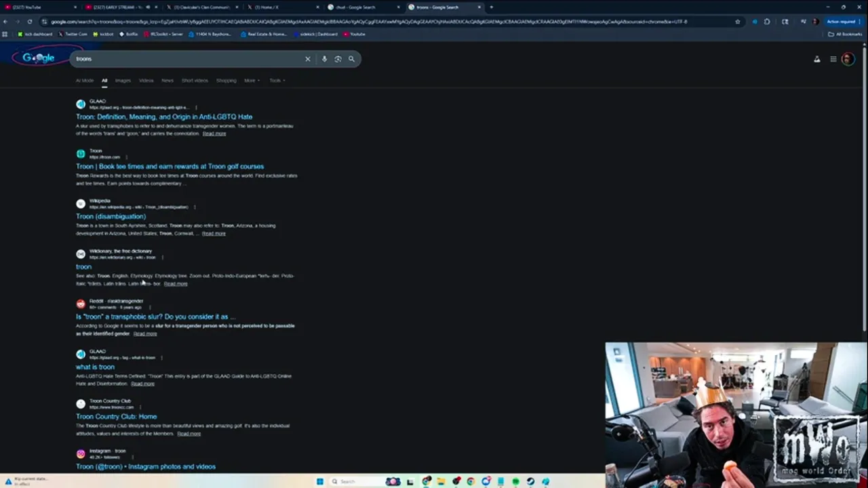Open more options dots for the Wiktionary result
The image size is (868, 488).
[163, 258]
